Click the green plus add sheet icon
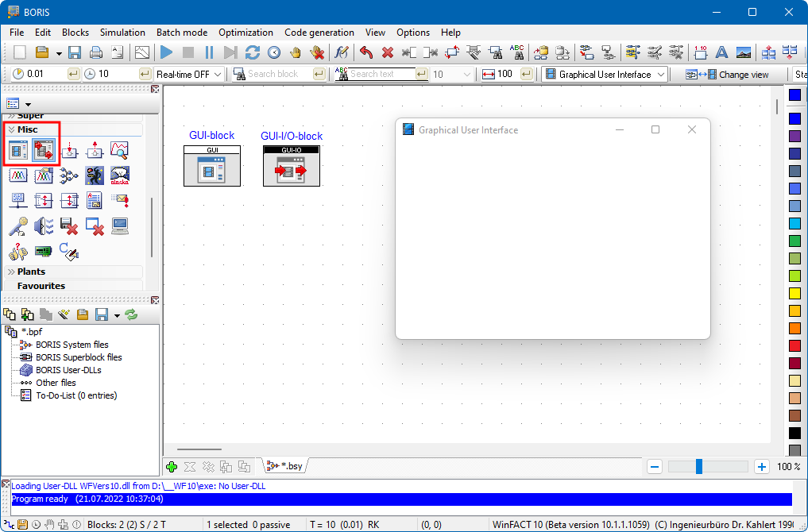This screenshot has height=532, width=808. [x=172, y=467]
